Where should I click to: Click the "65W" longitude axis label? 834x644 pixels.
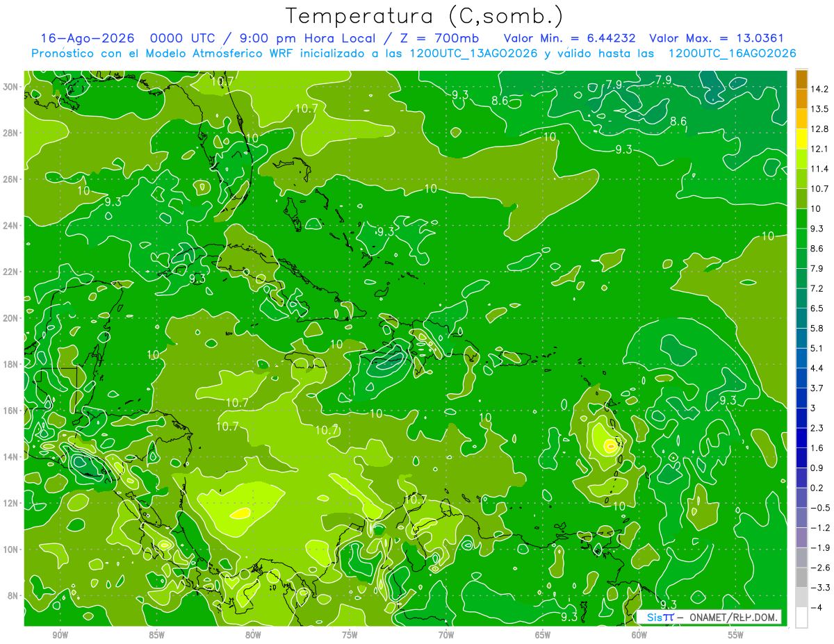click(543, 636)
